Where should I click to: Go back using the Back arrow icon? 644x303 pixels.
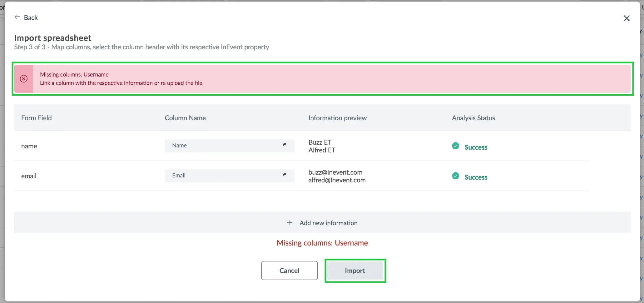(x=17, y=17)
